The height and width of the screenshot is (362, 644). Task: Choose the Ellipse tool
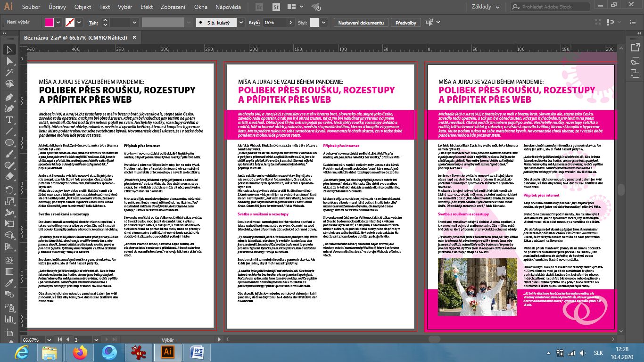pyautogui.click(x=9, y=142)
